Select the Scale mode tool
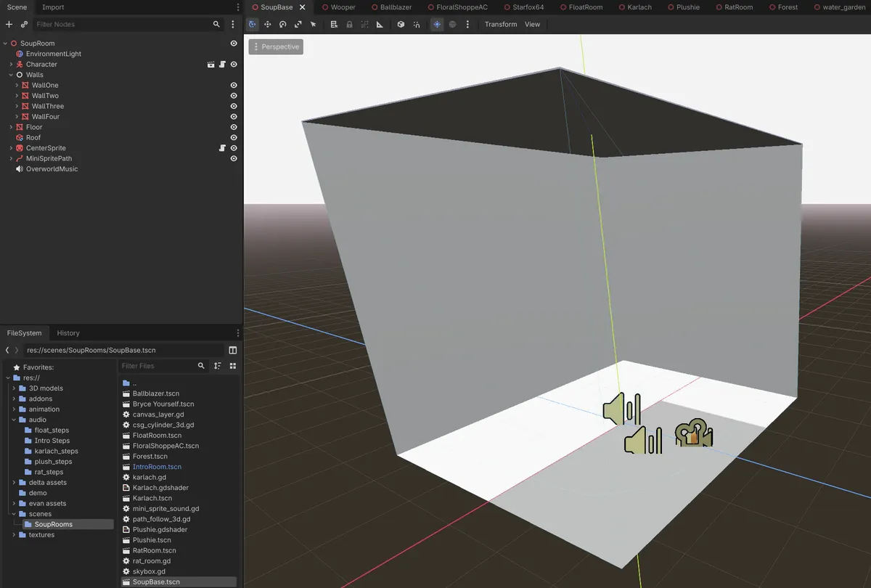 click(298, 24)
